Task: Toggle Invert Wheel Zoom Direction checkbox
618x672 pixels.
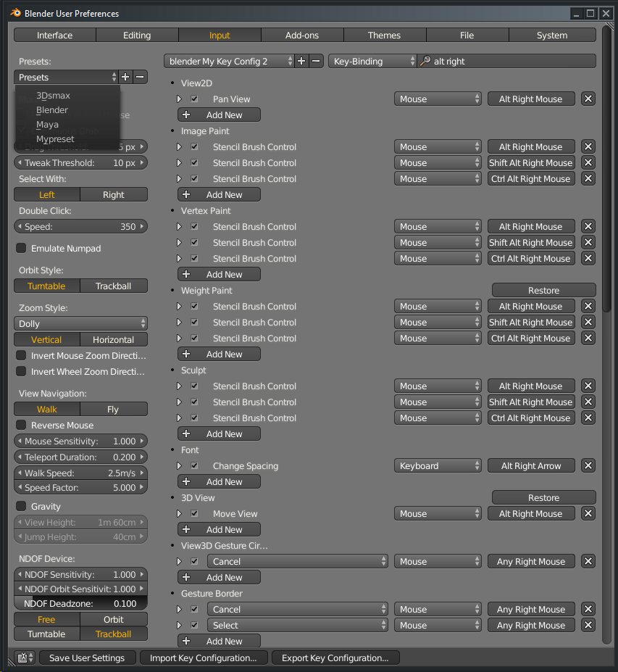Action: tap(21, 371)
